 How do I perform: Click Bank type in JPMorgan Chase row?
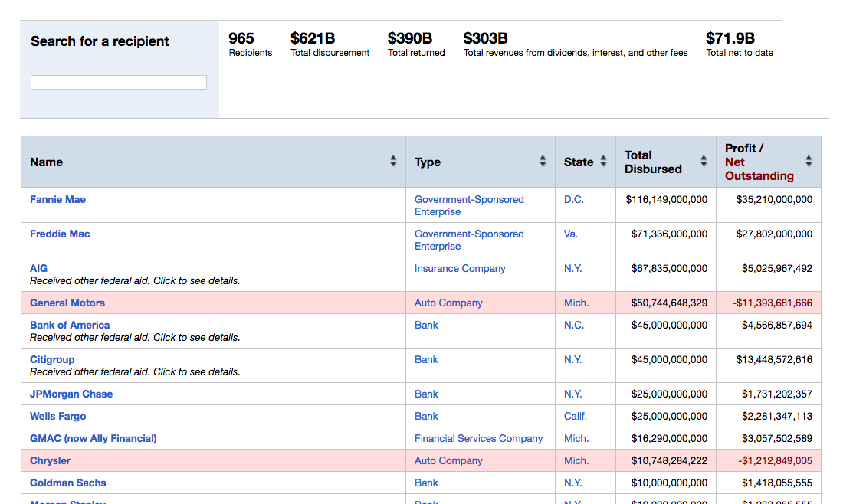pyautogui.click(x=426, y=394)
